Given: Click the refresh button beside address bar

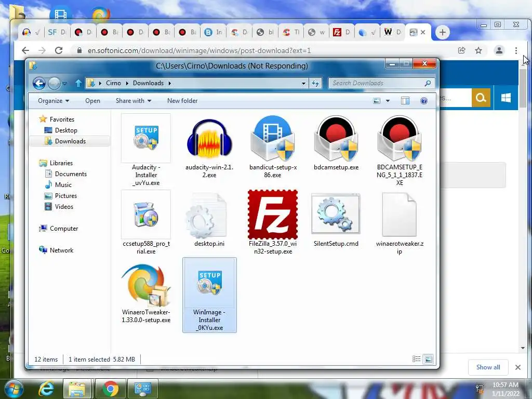Looking at the screenshot, I should click(x=315, y=83).
